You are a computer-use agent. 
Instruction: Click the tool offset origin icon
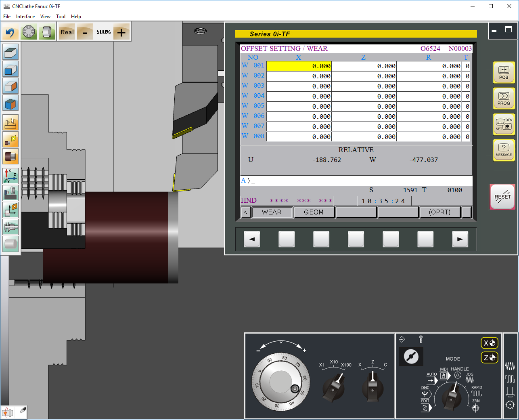(x=10, y=210)
